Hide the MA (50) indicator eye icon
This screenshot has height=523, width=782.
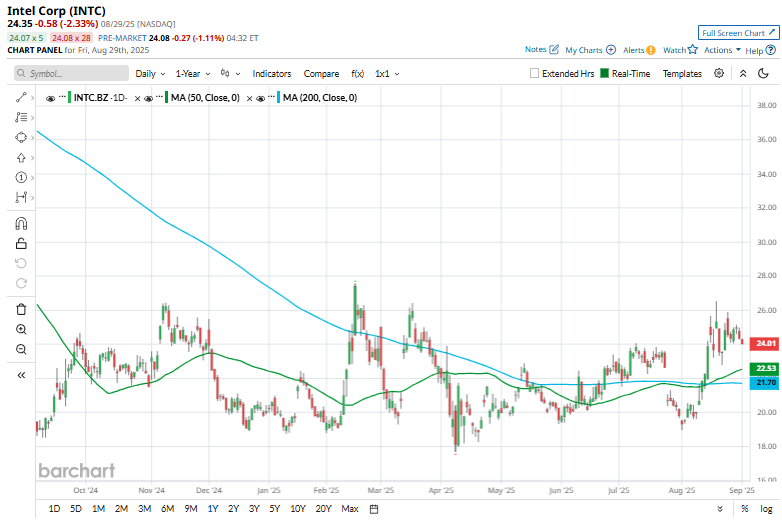click(x=148, y=98)
